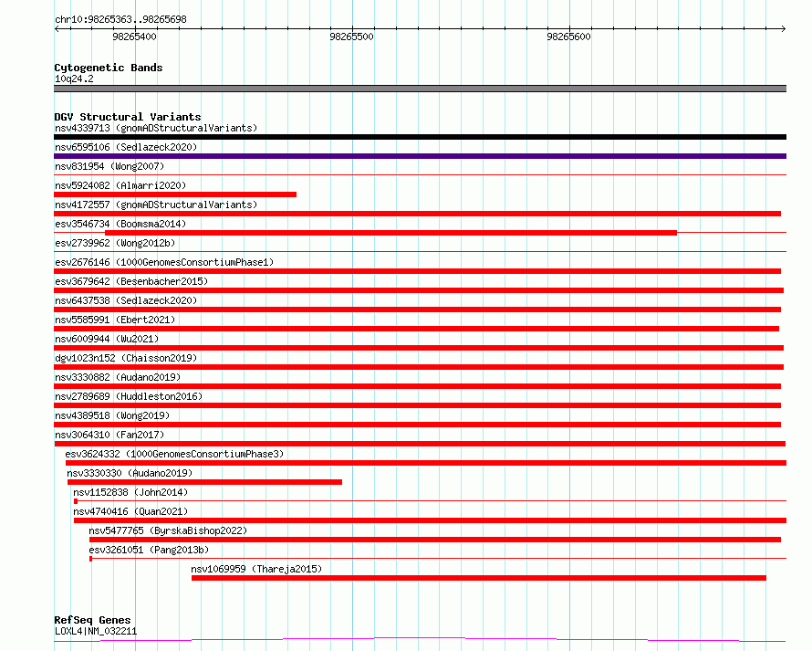Open variant esv2739962 Wong2012b
Viewport: 812px width, 651px height.
pyautogui.click(x=115, y=243)
